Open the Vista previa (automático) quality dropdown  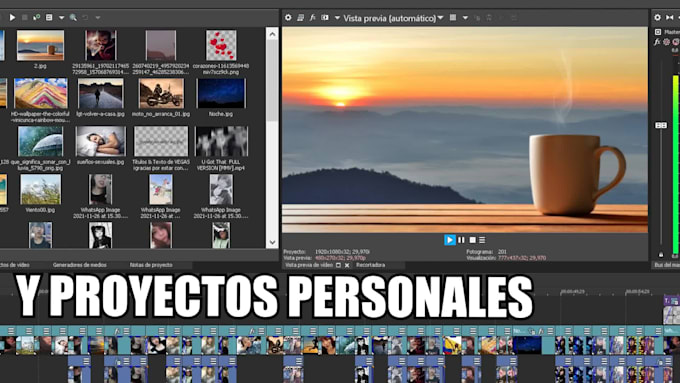click(392, 18)
